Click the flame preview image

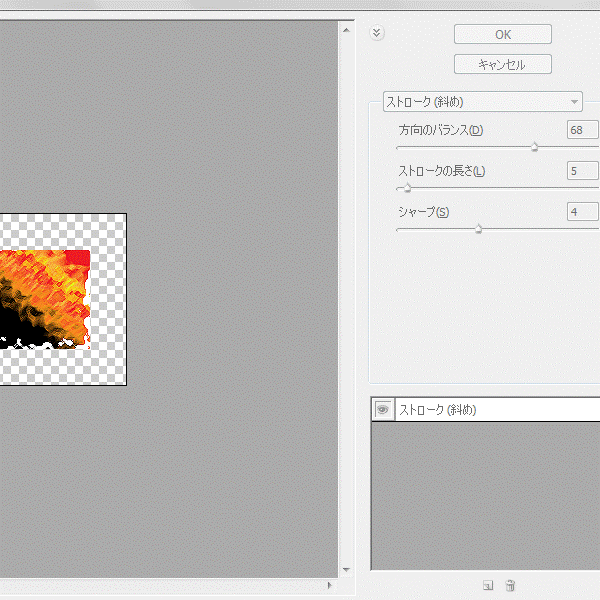45,299
